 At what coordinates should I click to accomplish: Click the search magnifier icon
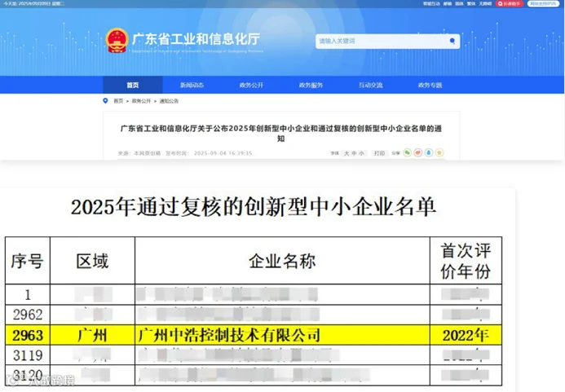point(452,41)
